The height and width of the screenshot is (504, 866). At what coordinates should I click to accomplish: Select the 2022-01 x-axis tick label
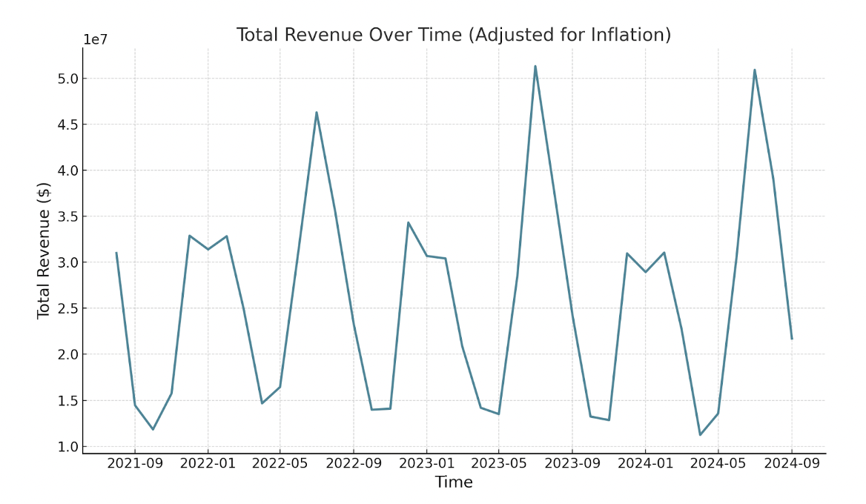coord(208,463)
